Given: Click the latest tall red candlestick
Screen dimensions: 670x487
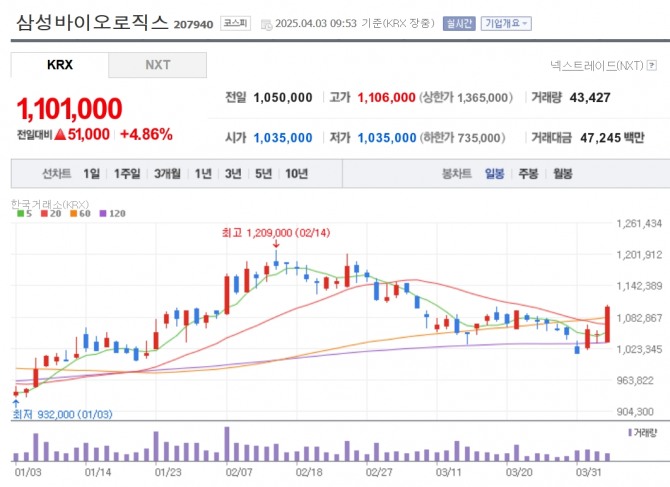Looking at the screenshot, I should [607, 324].
